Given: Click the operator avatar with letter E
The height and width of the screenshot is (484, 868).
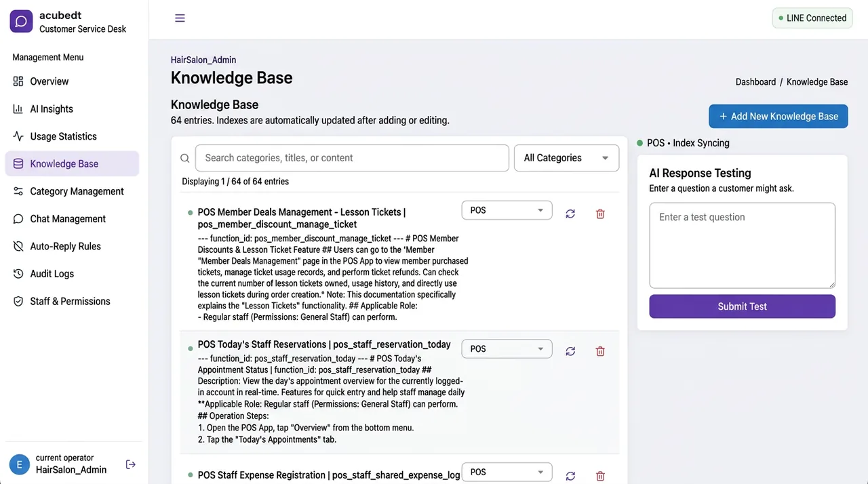Looking at the screenshot, I should (x=19, y=464).
